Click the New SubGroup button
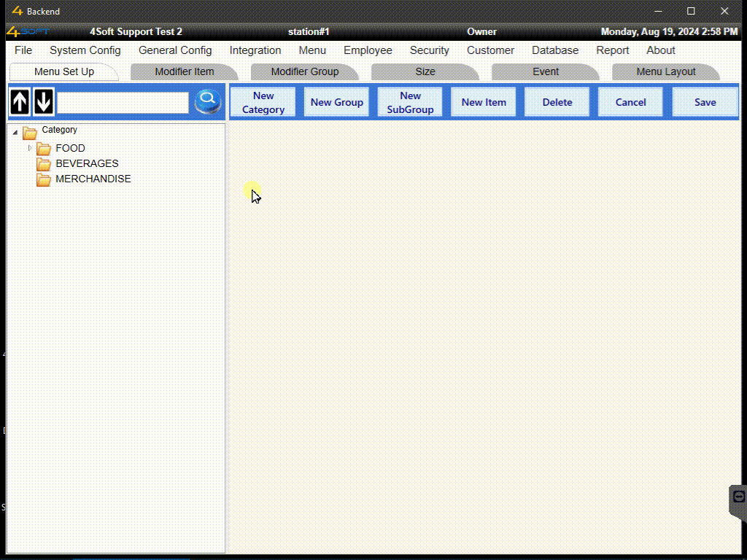This screenshot has height=560, width=747. coord(410,102)
